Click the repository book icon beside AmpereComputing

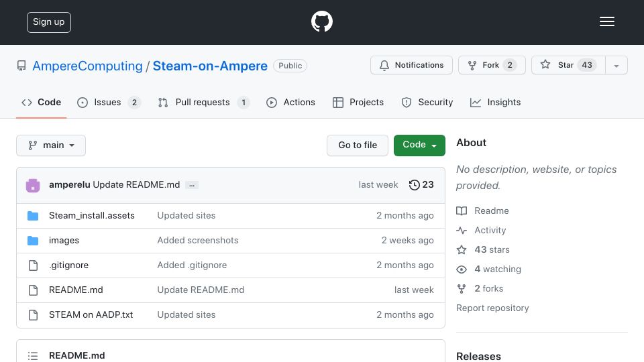[21, 66]
